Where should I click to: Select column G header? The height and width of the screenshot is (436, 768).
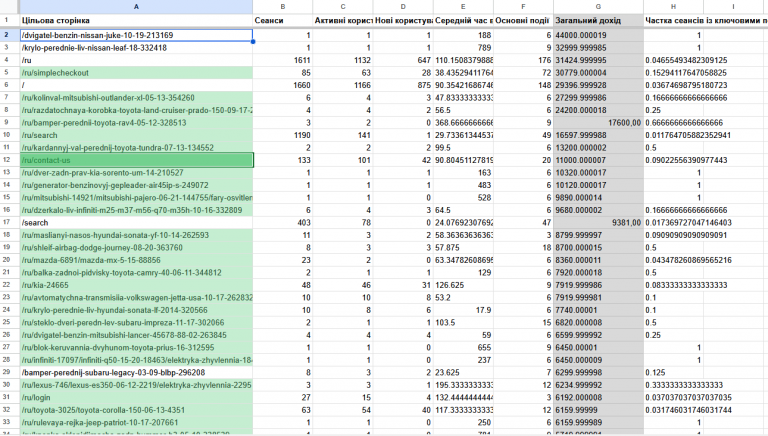click(x=598, y=7)
